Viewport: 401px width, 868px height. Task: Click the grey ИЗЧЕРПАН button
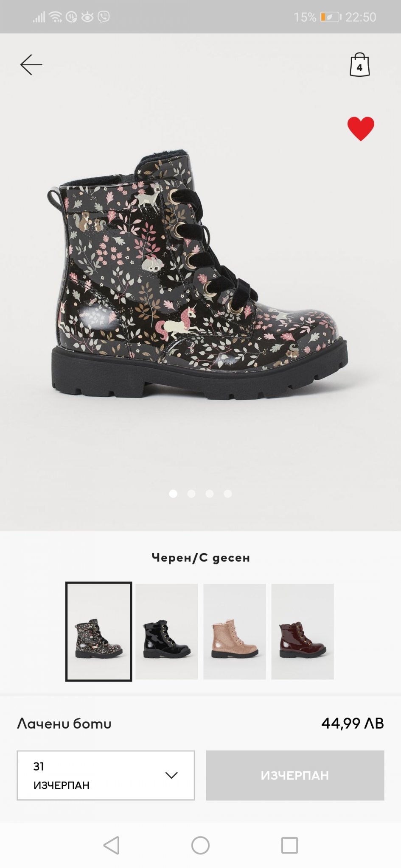coord(295,775)
